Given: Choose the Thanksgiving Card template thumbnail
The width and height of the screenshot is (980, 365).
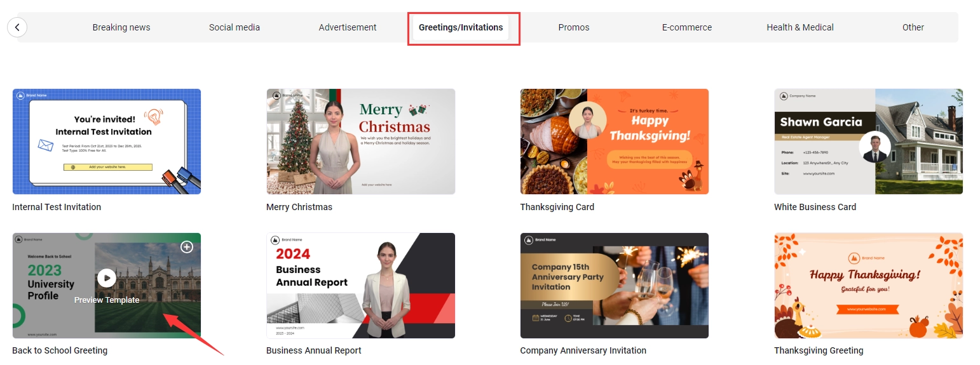Looking at the screenshot, I should (615, 142).
